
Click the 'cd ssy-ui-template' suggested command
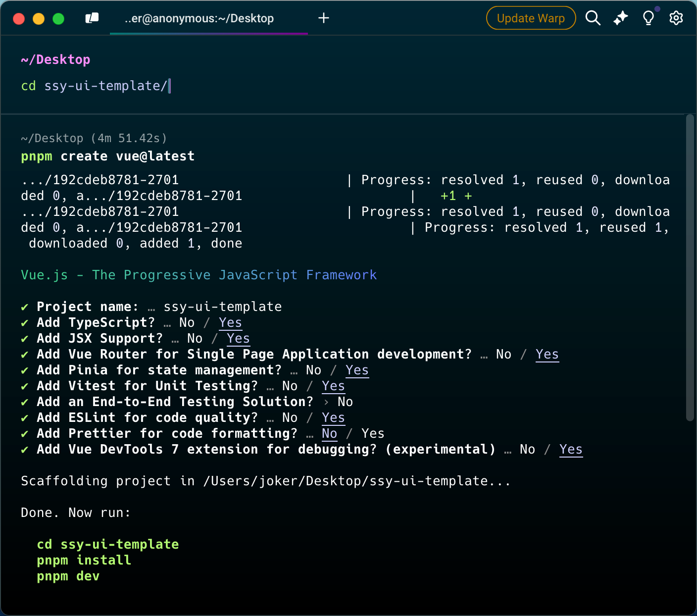click(107, 544)
